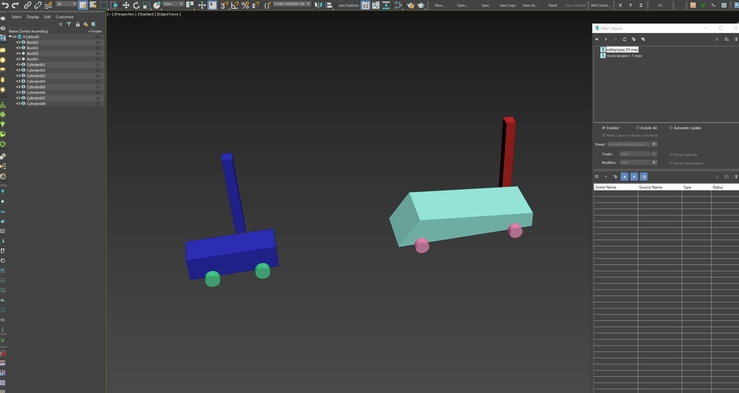The width and height of the screenshot is (739, 393).
Task: Collapse the 0 (default) layer tree
Action: click(x=10, y=37)
